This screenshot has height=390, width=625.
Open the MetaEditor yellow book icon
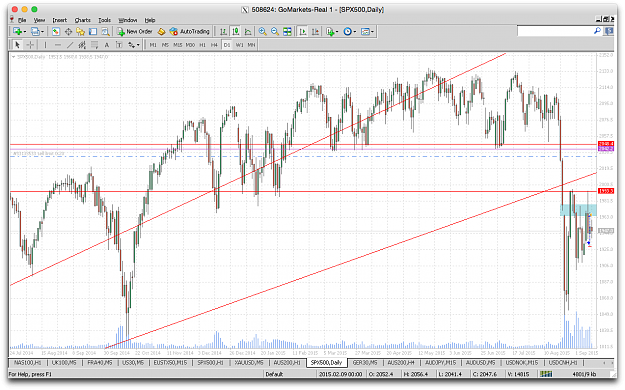pos(161,32)
